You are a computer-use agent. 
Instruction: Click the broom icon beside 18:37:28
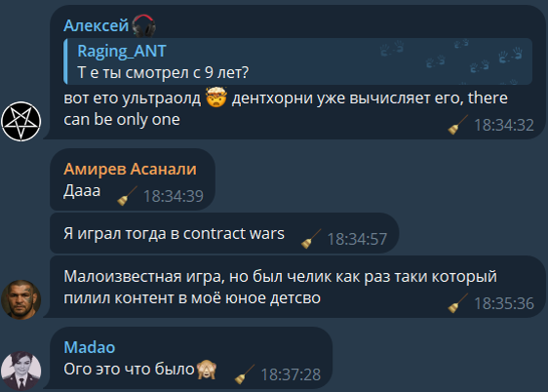click(x=245, y=374)
